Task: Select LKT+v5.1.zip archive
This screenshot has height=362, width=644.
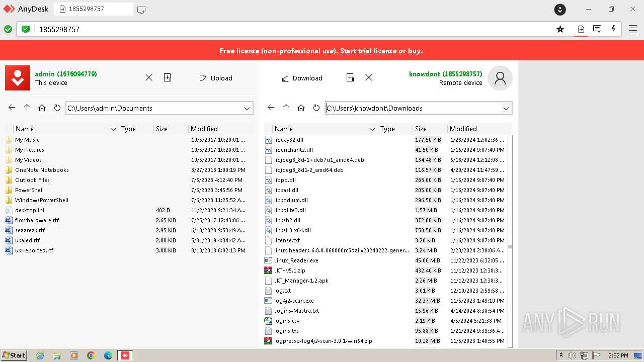Action: pyautogui.click(x=290, y=270)
